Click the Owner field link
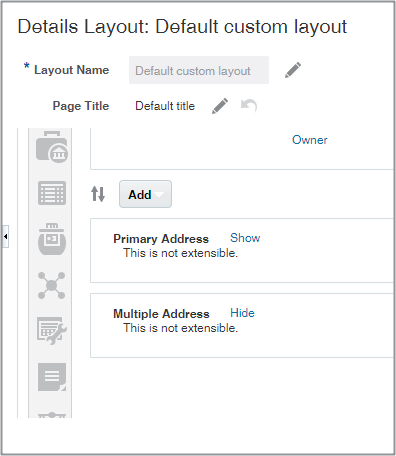Screen dimensions: 396x456 [310, 140]
